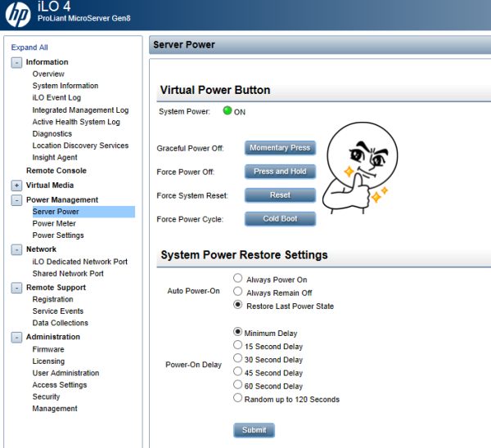Open Access Settings

[60, 385]
